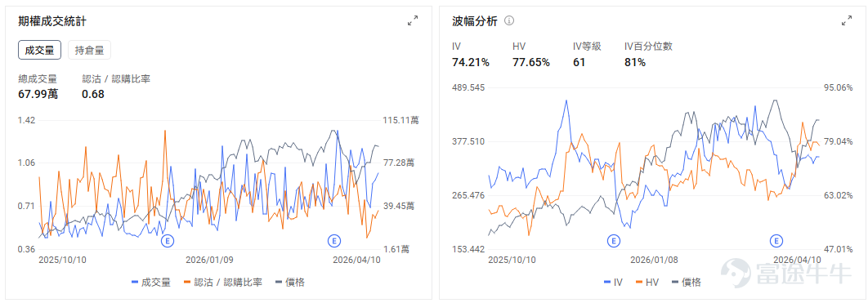Toggle the 成交量 legend series
This screenshot has width=868, height=303.
click(150, 282)
